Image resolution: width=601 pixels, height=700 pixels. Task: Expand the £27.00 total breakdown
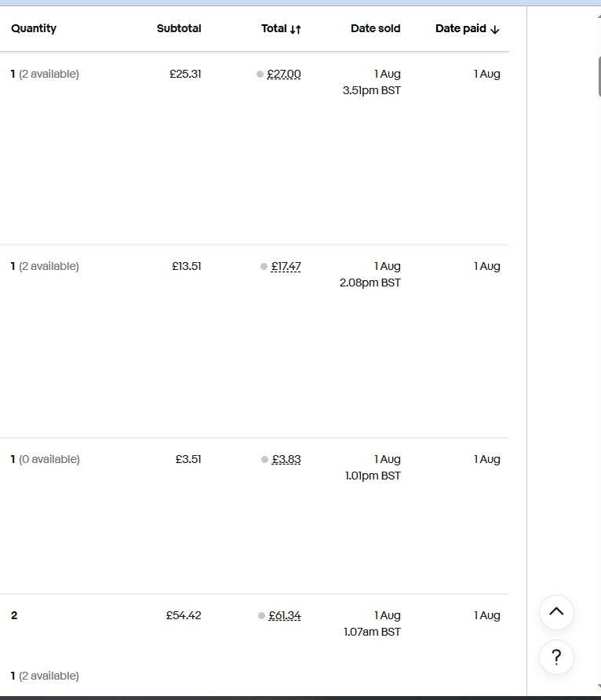click(283, 75)
